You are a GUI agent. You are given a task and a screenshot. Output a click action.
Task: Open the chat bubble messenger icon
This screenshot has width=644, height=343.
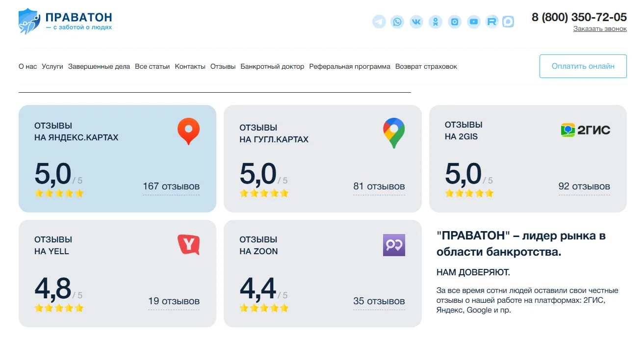pos(508,22)
